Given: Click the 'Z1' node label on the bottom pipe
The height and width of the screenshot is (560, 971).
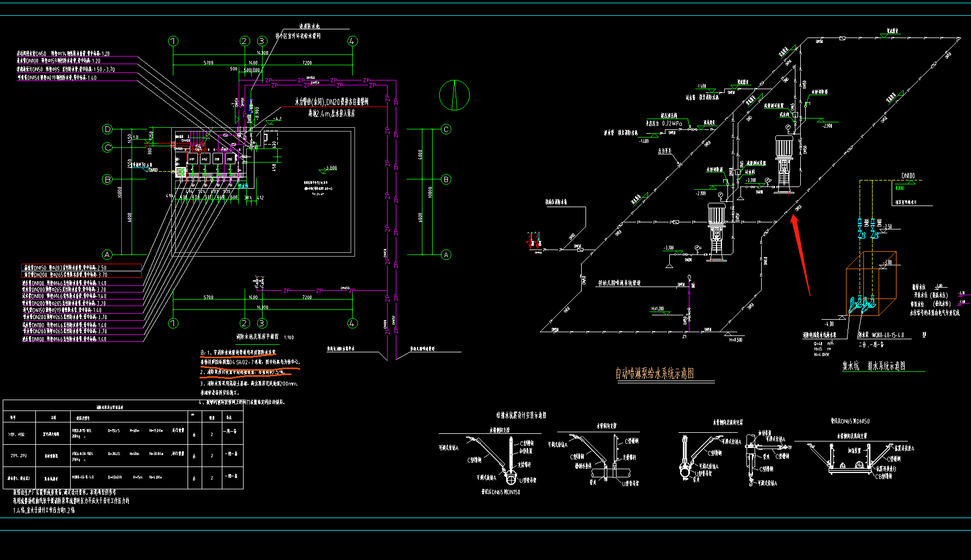Looking at the screenshot, I should [684, 337].
